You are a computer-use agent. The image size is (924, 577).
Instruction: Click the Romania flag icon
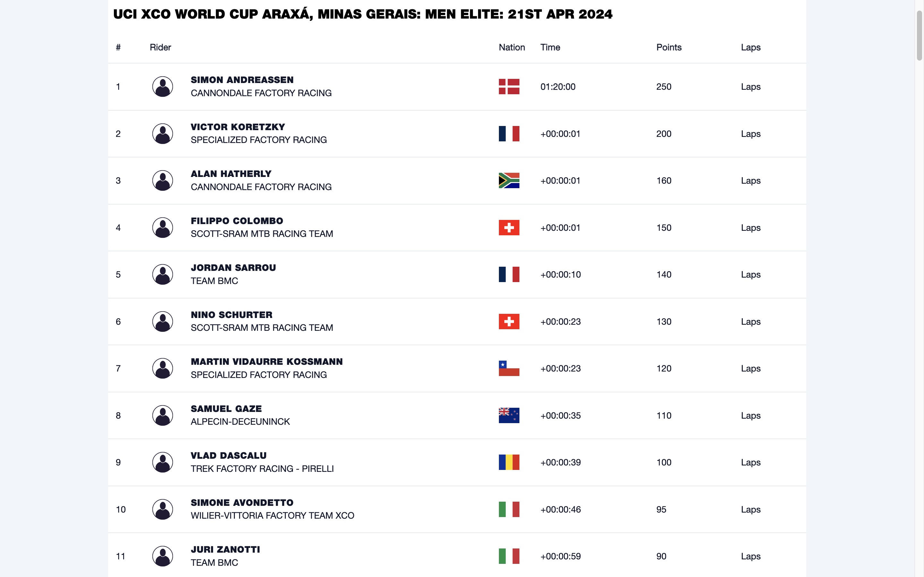click(x=509, y=462)
